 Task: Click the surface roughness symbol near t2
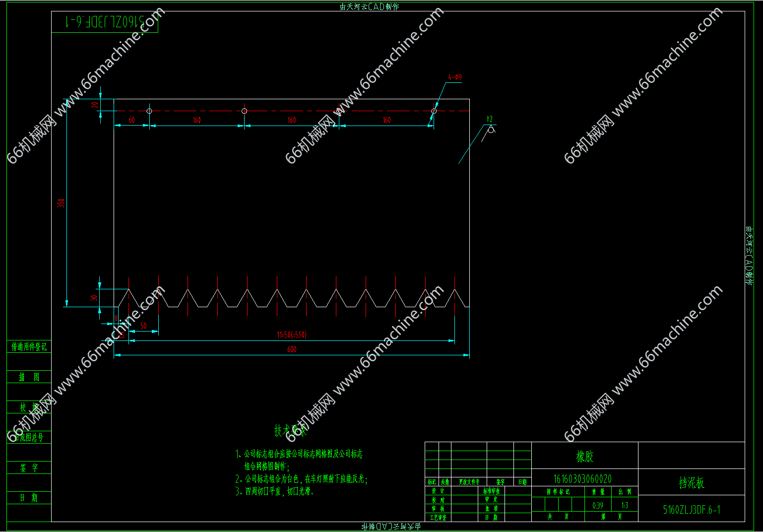pos(491,130)
